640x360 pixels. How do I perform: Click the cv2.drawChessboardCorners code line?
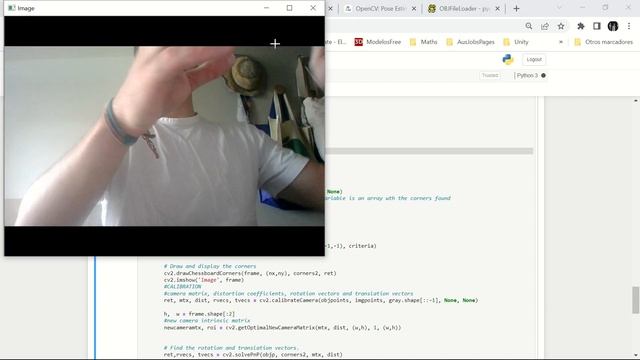click(250, 273)
